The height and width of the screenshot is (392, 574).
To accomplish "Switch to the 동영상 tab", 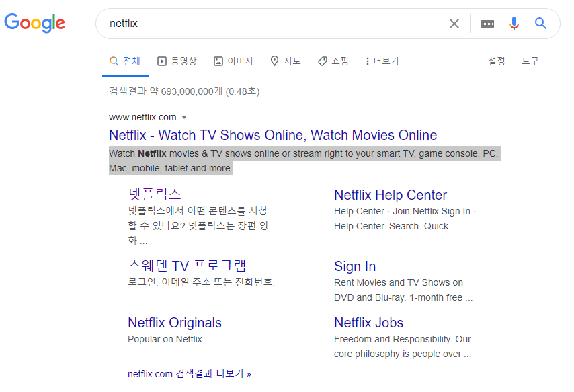I will coord(177,61).
